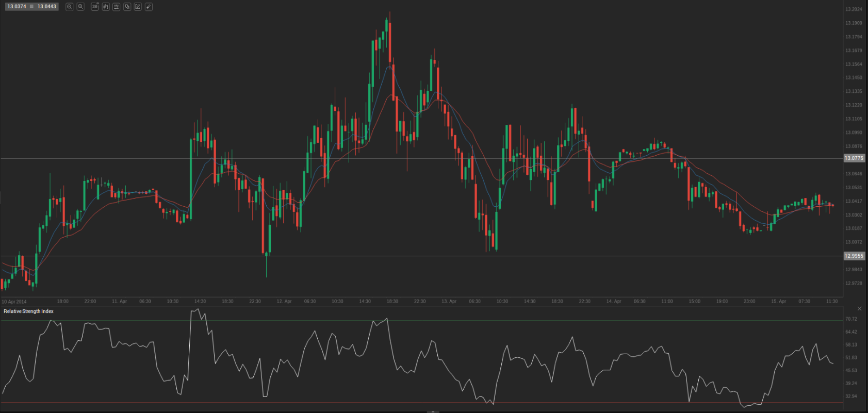Select the 13.0775 horizontal line price tag

854,158
